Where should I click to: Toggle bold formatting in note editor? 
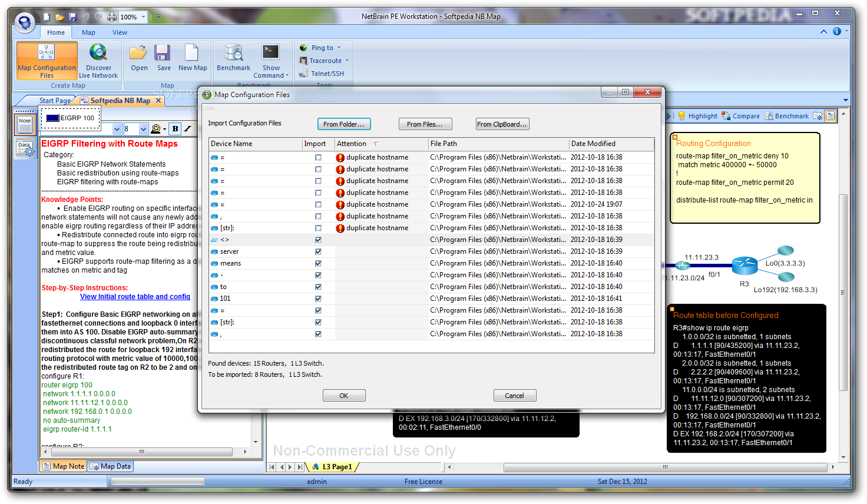coord(175,128)
